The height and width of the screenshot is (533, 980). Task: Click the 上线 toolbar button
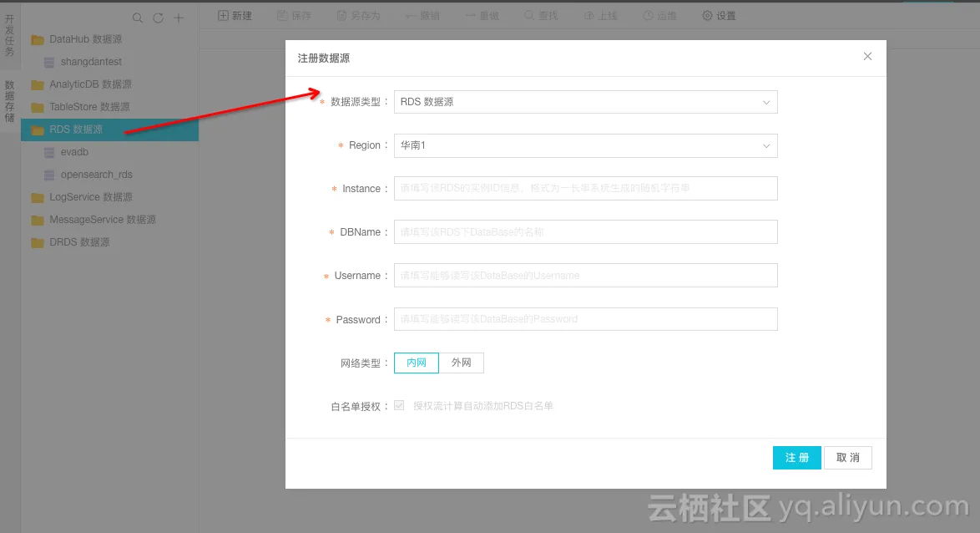601,16
